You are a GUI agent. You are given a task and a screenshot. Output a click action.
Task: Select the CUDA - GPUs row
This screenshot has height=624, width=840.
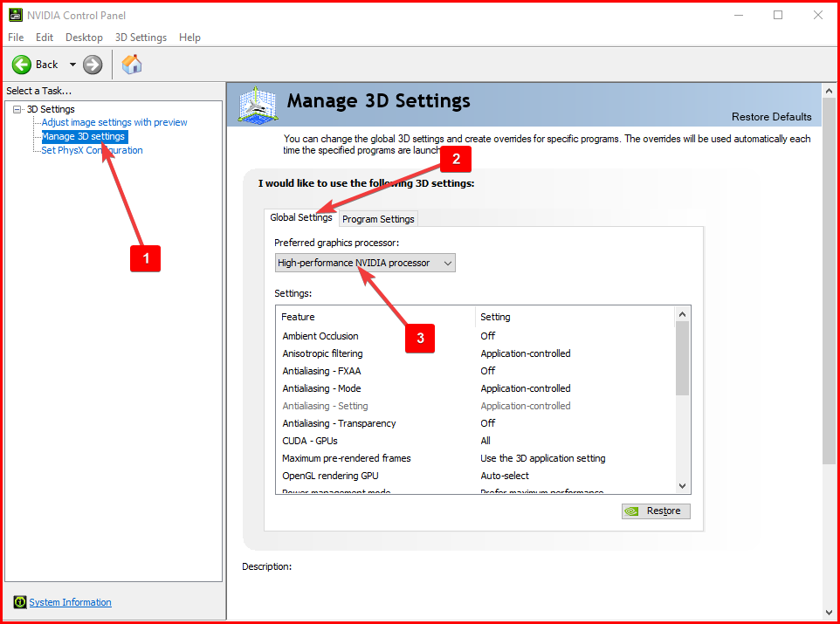[475, 441]
